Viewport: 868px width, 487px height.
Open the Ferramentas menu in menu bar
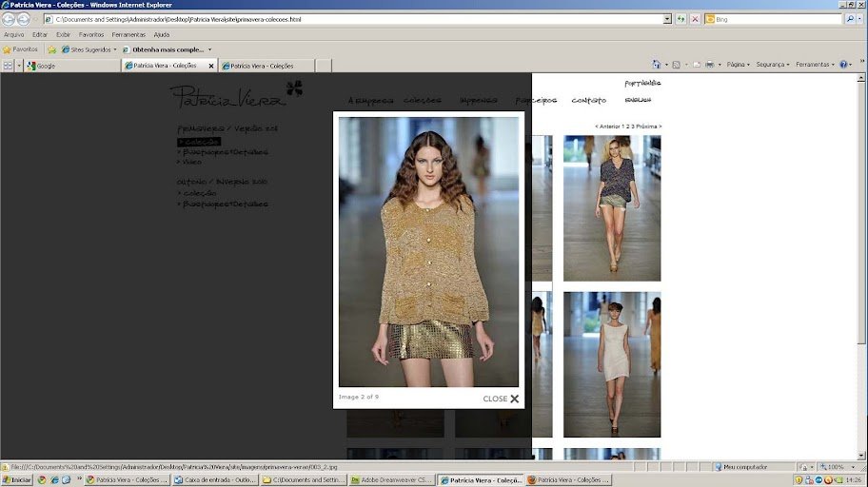click(128, 34)
